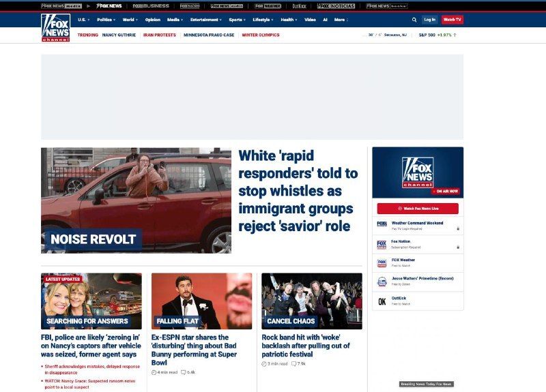Click the Watch TV button
The height and width of the screenshot is (392, 546).
click(452, 20)
